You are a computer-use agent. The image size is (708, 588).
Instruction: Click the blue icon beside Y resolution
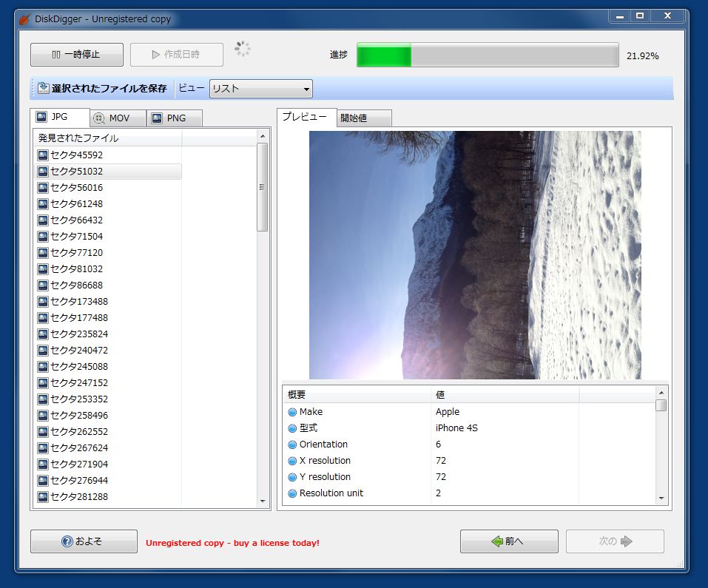coord(292,477)
